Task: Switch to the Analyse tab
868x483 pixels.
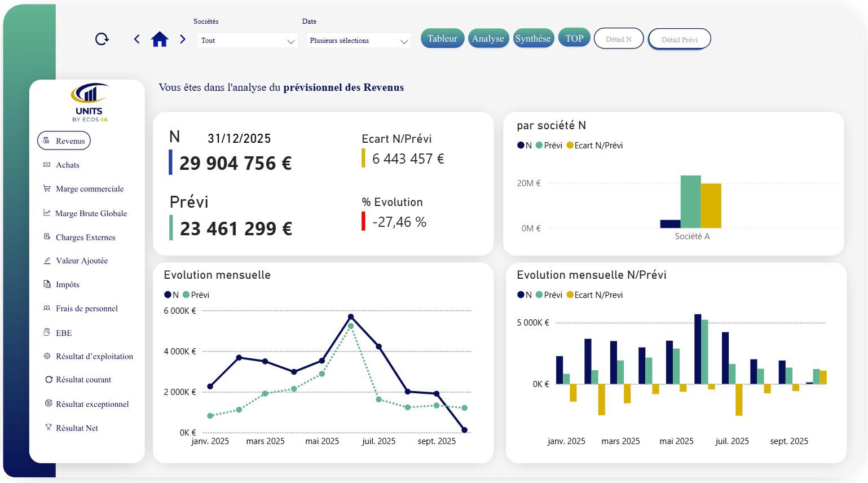Action: [488, 38]
